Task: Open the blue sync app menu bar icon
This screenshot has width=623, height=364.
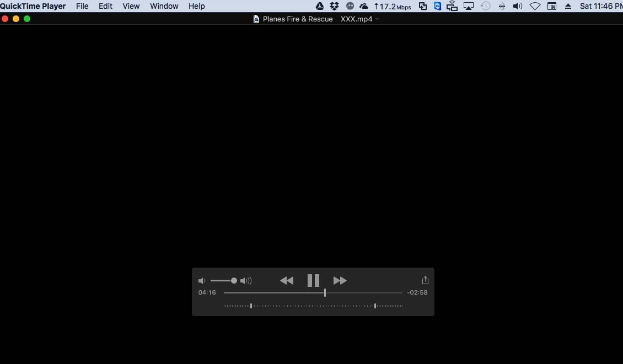Action: [x=437, y=6]
